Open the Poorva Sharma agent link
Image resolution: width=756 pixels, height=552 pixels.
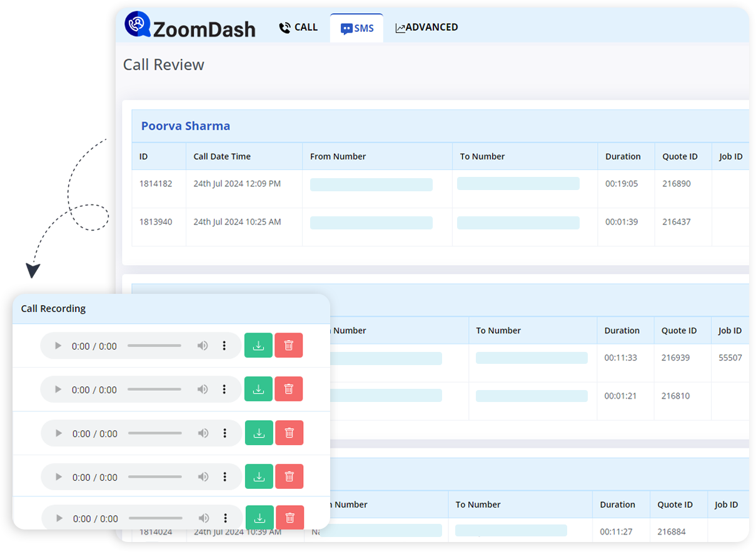click(x=186, y=126)
